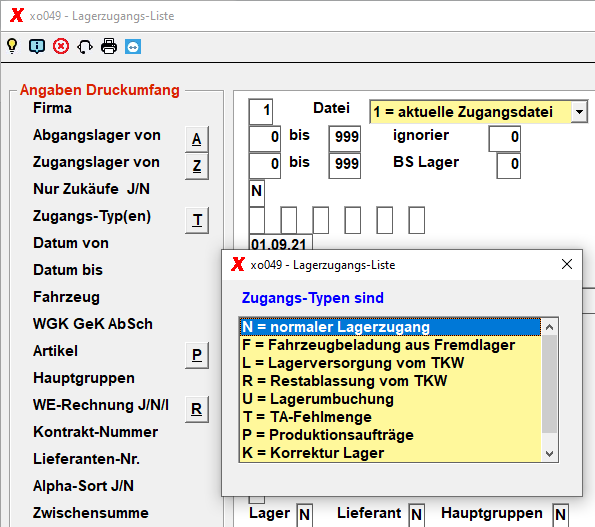Open the blue TeamViewer remote icon
Viewport: 595px width, 527px height.
[x=133, y=47]
